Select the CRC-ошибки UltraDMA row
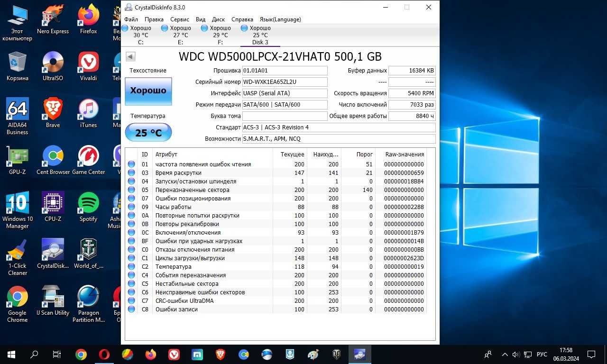Screen dimensions: 607x364 coord(276,300)
